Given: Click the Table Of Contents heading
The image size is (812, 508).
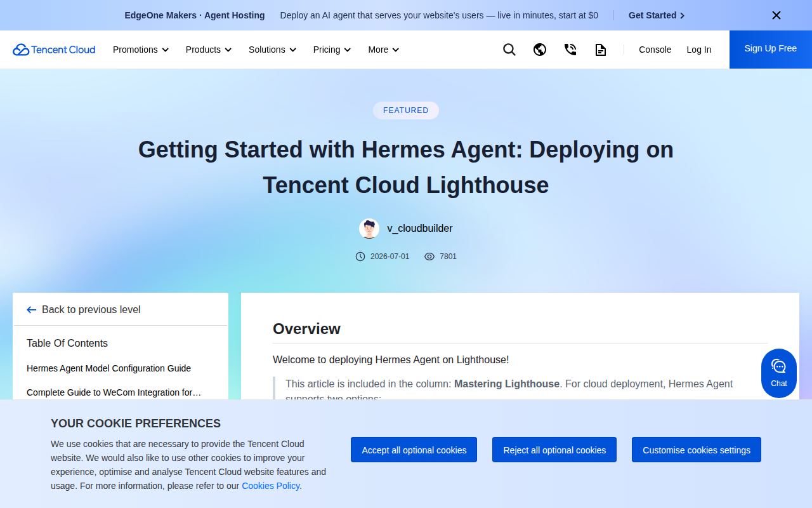Looking at the screenshot, I should tap(67, 344).
